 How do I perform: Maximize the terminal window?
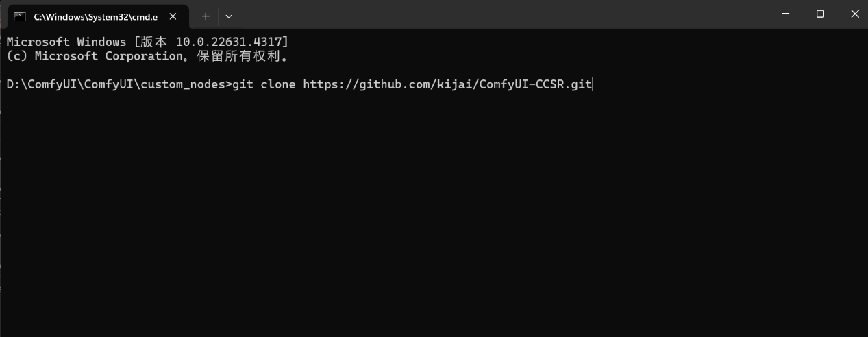click(x=820, y=14)
